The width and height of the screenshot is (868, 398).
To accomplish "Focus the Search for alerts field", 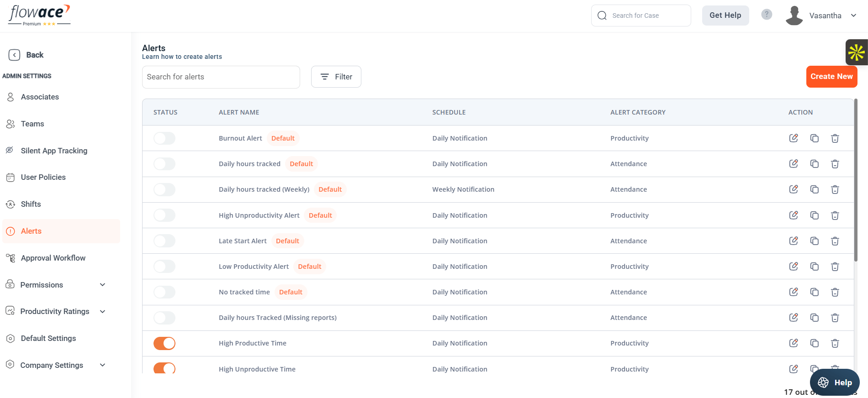I will tap(221, 77).
